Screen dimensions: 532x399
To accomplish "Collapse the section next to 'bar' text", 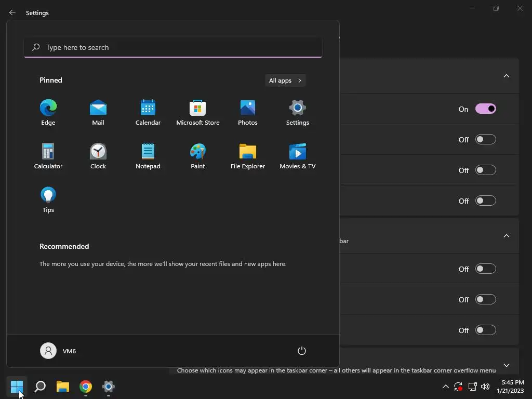I will (x=506, y=236).
